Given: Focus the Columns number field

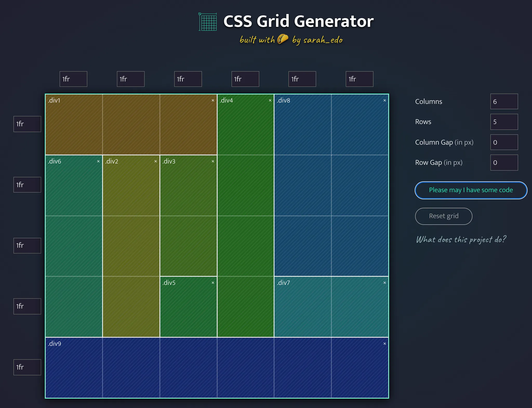Looking at the screenshot, I should pos(504,102).
